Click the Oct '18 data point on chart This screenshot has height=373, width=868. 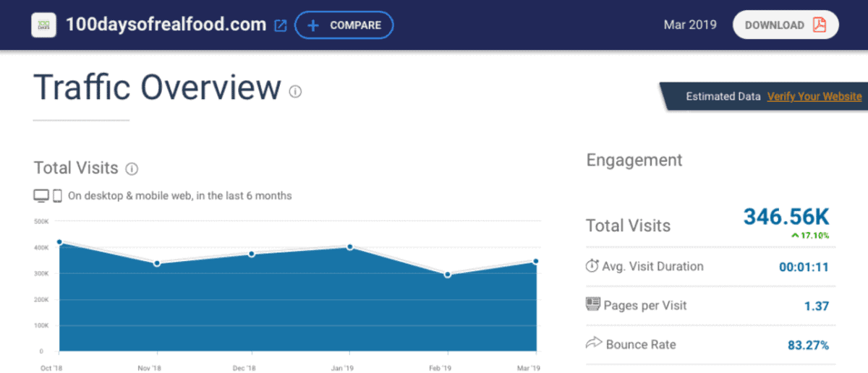[59, 242]
